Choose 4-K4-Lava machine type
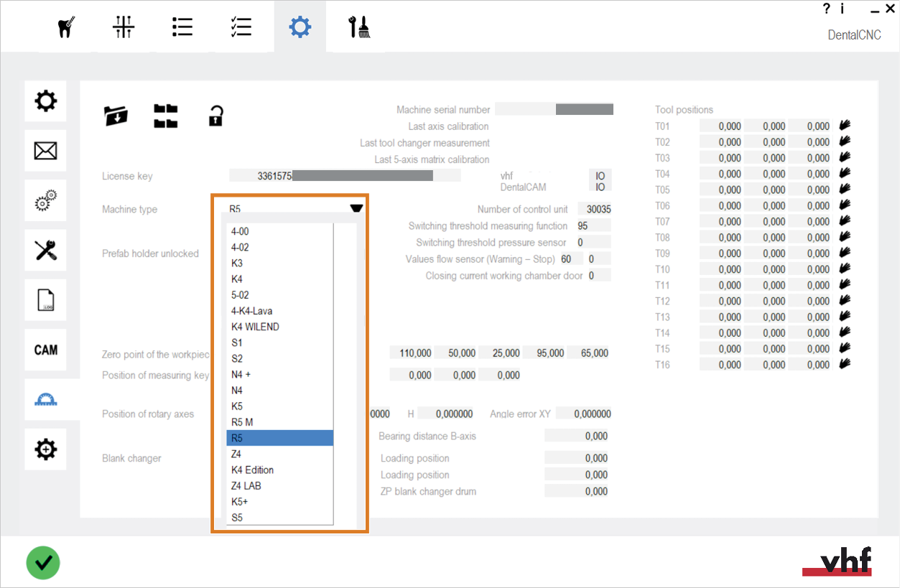This screenshot has width=900, height=588. [280, 311]
